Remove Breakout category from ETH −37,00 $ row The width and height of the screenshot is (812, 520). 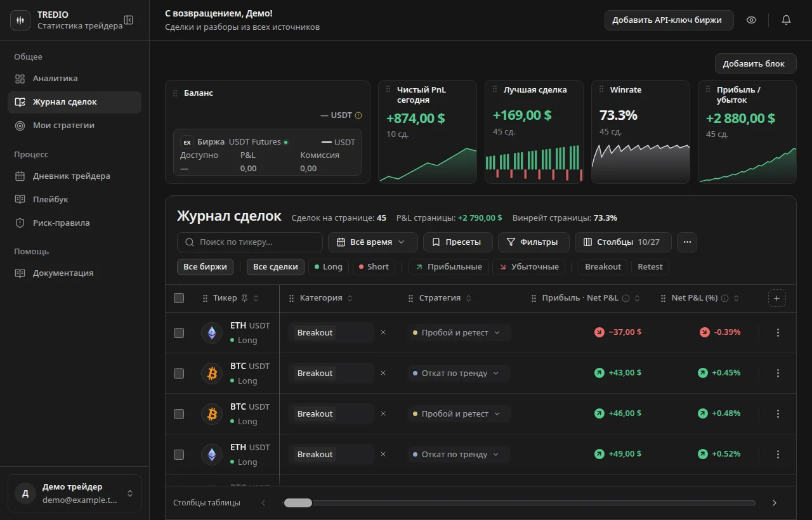click(383, 332)
